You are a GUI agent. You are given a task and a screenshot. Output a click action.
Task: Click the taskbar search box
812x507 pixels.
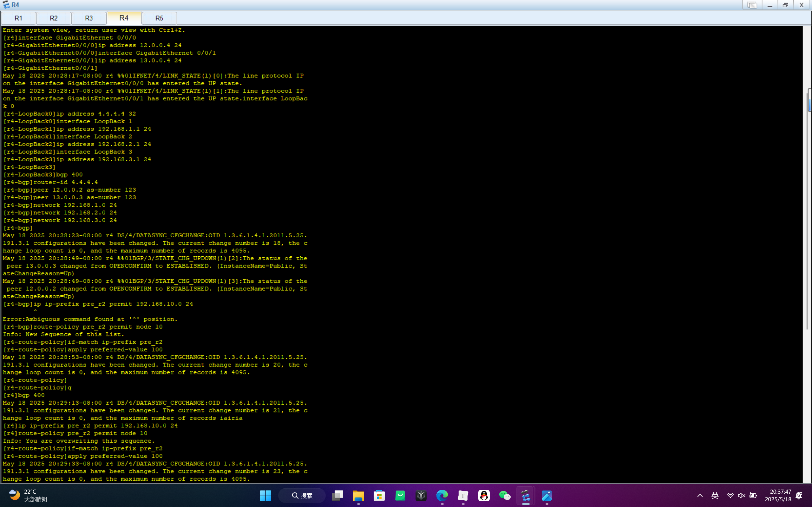point(302,496)
